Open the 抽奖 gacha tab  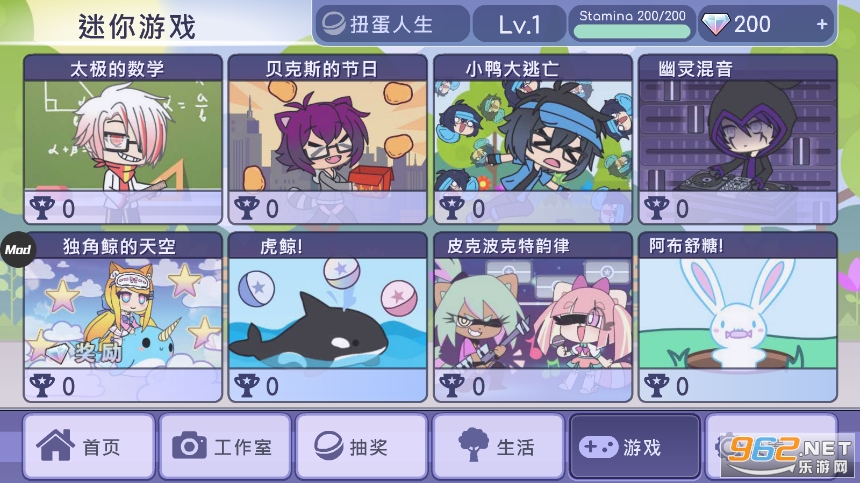(361, 446)
